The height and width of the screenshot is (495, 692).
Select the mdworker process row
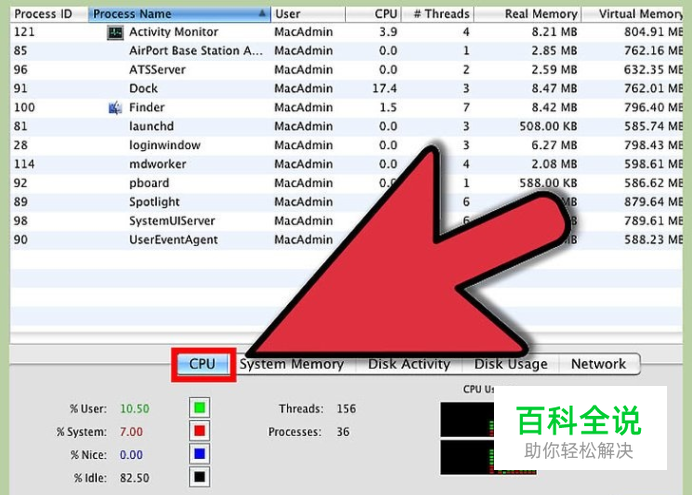[346, 164]
